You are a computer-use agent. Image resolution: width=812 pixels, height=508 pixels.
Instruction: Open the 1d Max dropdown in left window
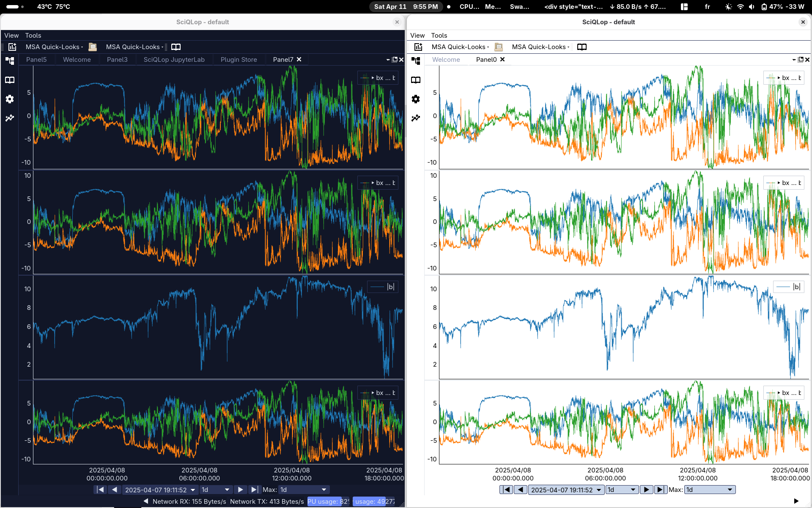(304, 490)
